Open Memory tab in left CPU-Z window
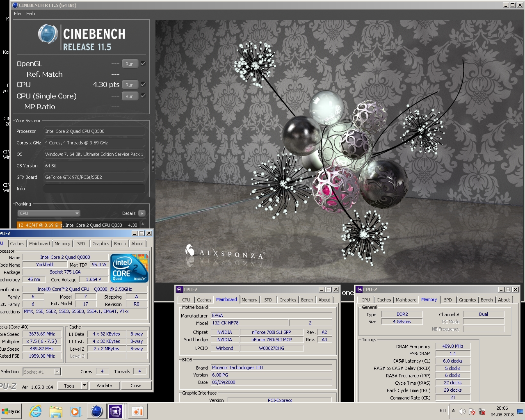 coord(62,244)
